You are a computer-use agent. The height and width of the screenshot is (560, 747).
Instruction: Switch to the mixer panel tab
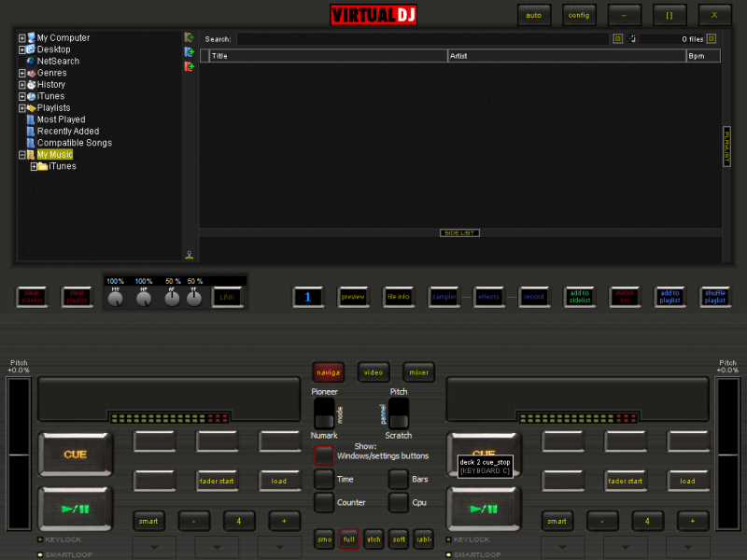coord(418,372)
